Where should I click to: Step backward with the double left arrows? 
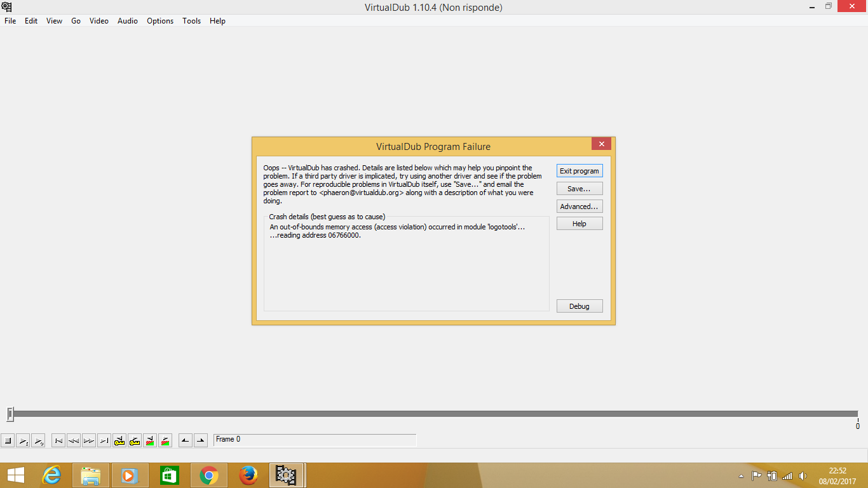click(x=74, y=440)
